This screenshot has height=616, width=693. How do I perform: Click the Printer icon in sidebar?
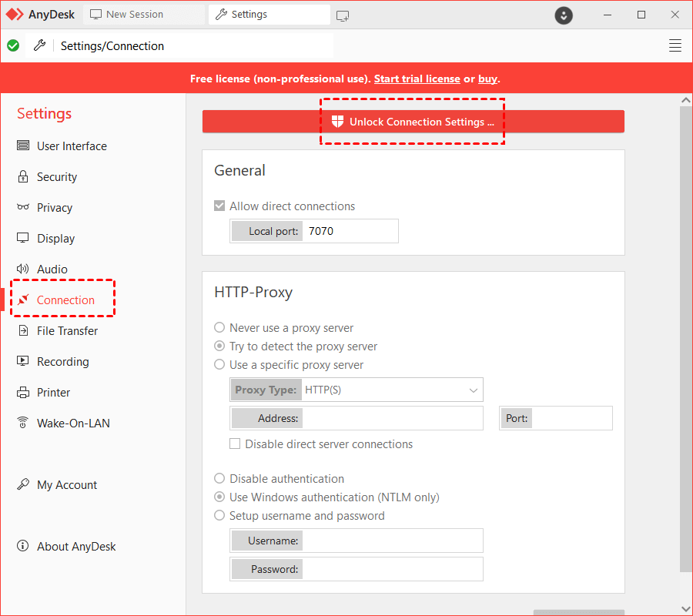pos(23,393)
